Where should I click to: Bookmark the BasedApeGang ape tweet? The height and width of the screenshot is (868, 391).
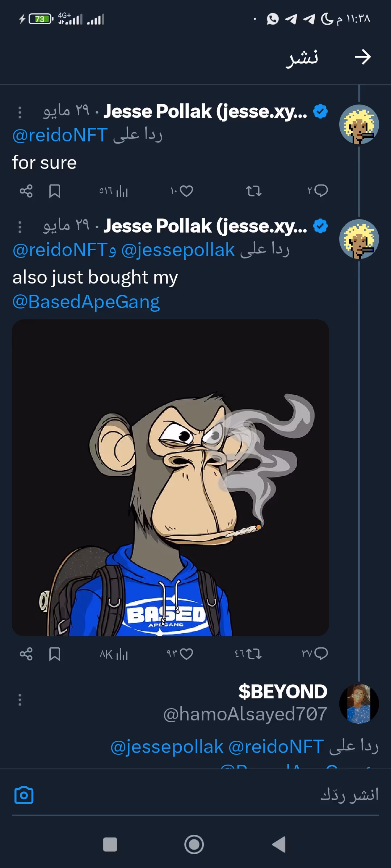pyautogui.click(x=55, y=654)
